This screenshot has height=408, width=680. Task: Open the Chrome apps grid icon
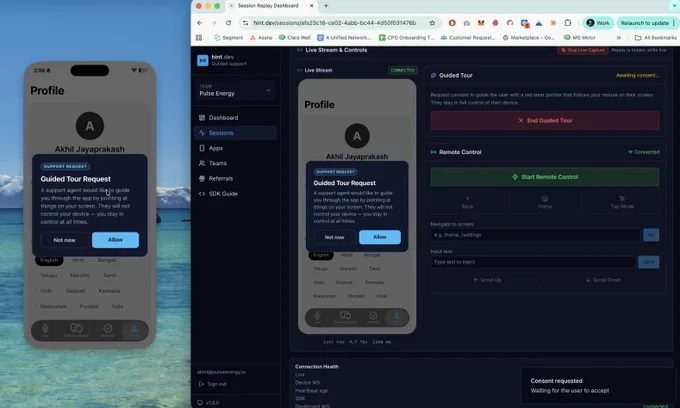click(x=199, y=38)
